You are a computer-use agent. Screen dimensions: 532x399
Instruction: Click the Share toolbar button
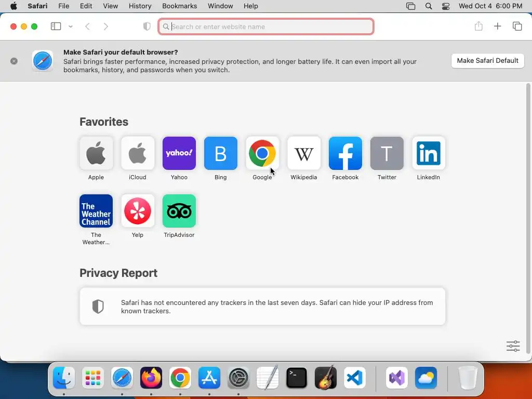click(478, 26)
